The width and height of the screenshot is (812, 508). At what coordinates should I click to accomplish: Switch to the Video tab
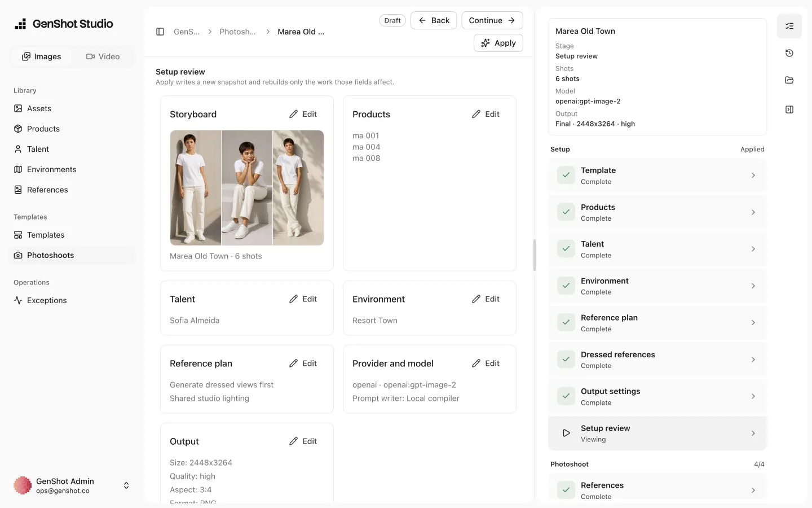click(x=103, y=56)
